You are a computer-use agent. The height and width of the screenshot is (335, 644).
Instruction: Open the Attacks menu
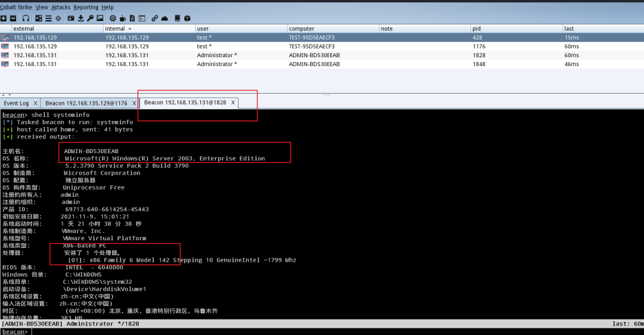click(61, 7)
